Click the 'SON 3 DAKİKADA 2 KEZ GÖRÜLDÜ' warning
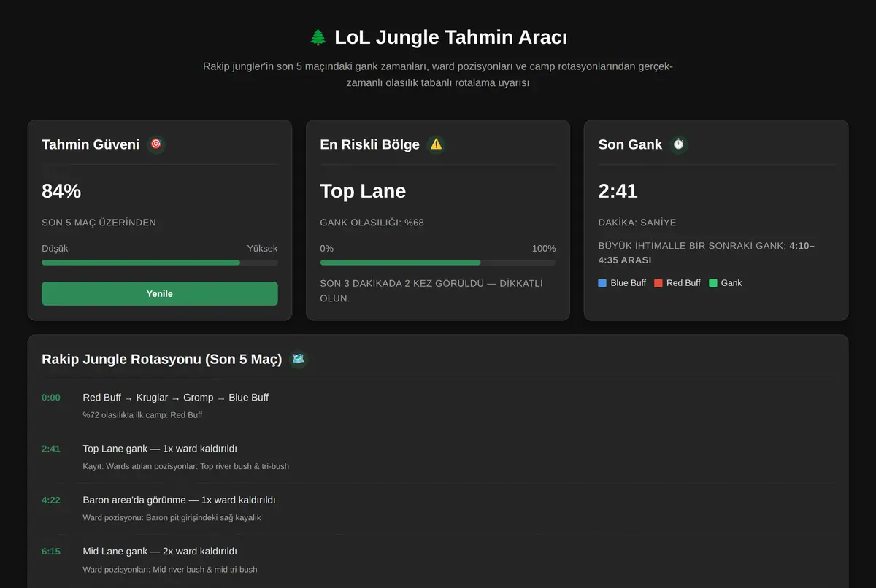876x588 pixels. [x=431, y=291]
